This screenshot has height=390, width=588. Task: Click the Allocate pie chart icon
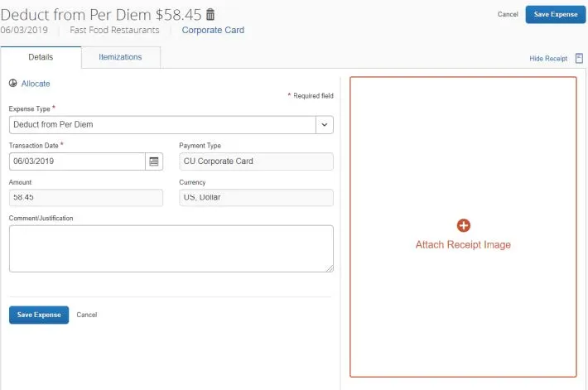pos(12,84)
